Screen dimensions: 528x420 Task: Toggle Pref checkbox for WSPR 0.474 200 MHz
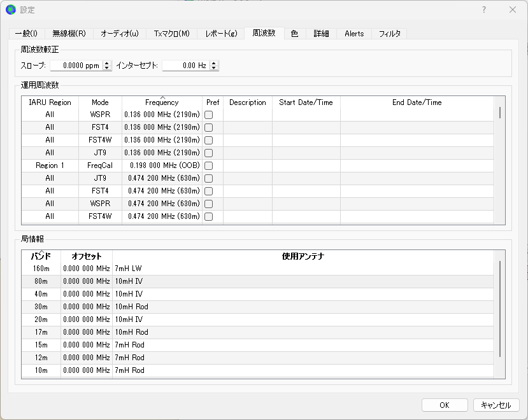click(x=209, y=204)
